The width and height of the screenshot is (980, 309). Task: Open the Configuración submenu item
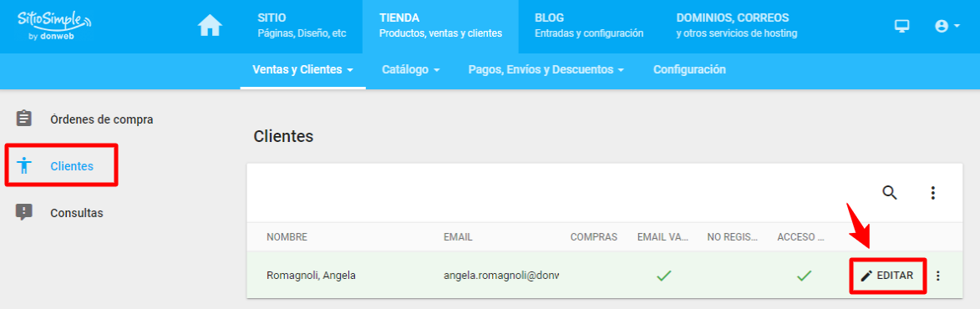pyautogui.click(x=689, y=70)
